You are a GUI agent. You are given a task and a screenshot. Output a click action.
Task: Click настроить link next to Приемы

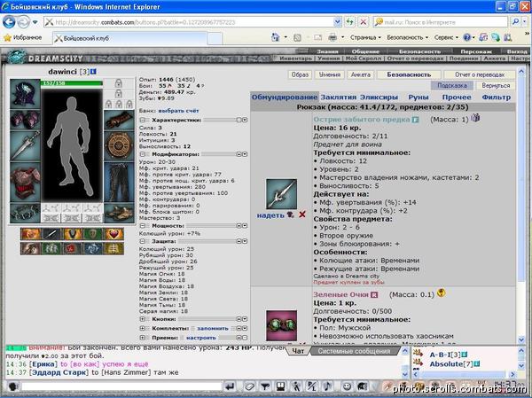point(201,338)
